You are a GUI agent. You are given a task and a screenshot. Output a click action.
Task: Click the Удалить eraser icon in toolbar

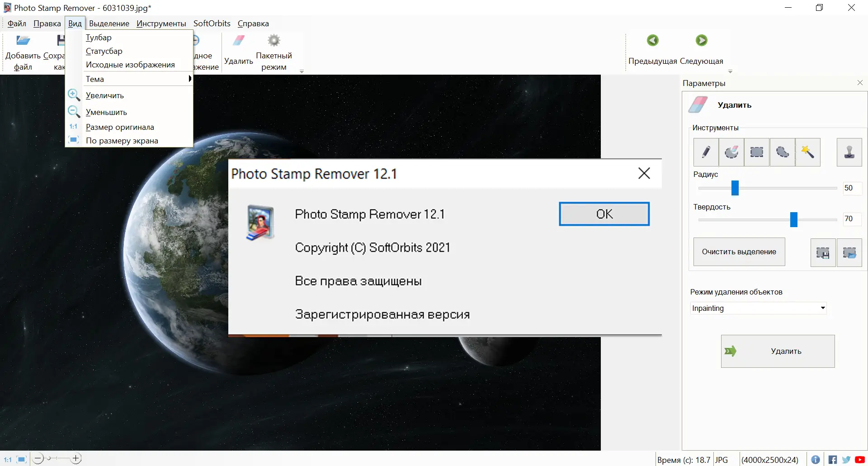[x=239, y=41]
